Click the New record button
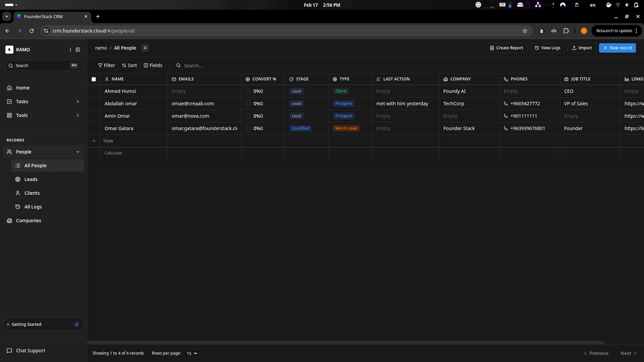The image size is (644, 362). click(x=617, y=48)
